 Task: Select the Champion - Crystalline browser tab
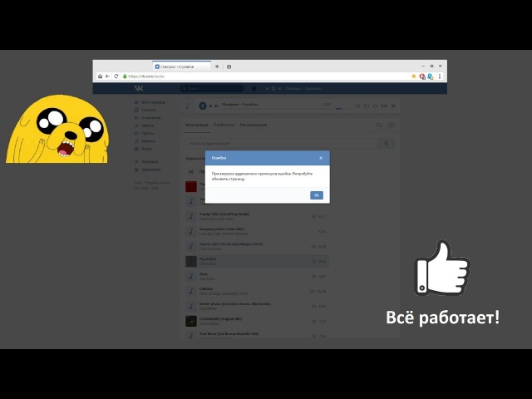[181, 66]
